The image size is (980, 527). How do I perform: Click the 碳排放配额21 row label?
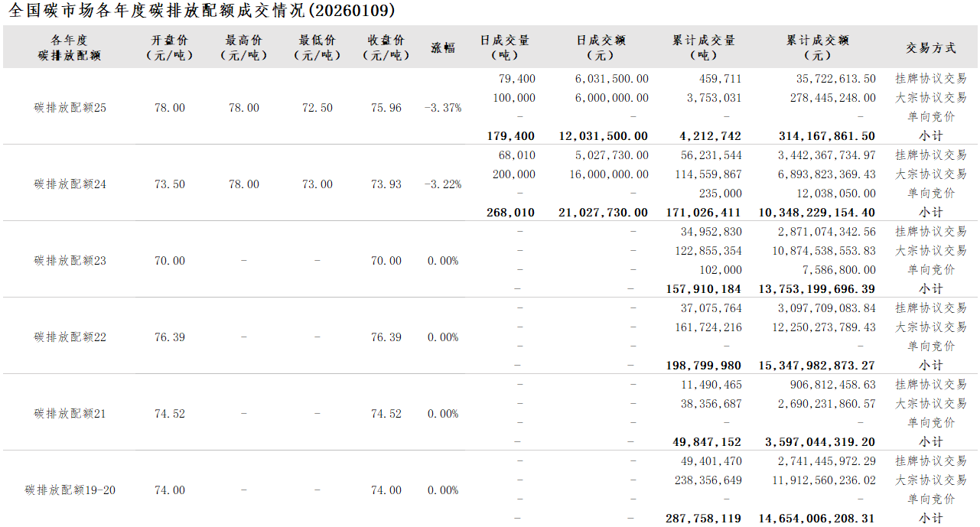coord(70,414)
